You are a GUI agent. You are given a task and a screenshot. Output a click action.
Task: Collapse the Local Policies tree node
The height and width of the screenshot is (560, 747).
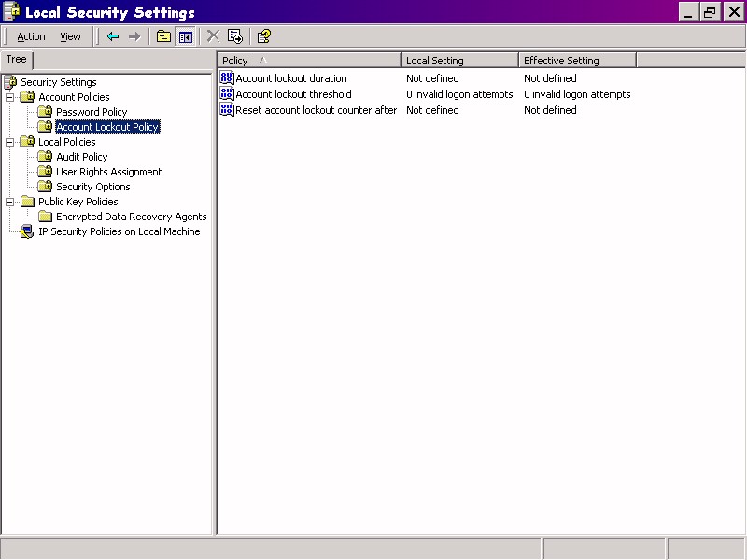pos(10,142)
